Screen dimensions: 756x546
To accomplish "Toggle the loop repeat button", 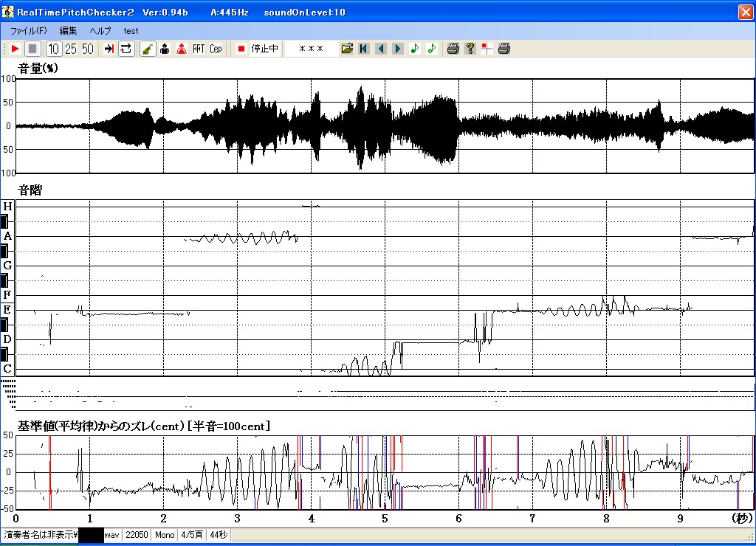I will coord(126,49).
